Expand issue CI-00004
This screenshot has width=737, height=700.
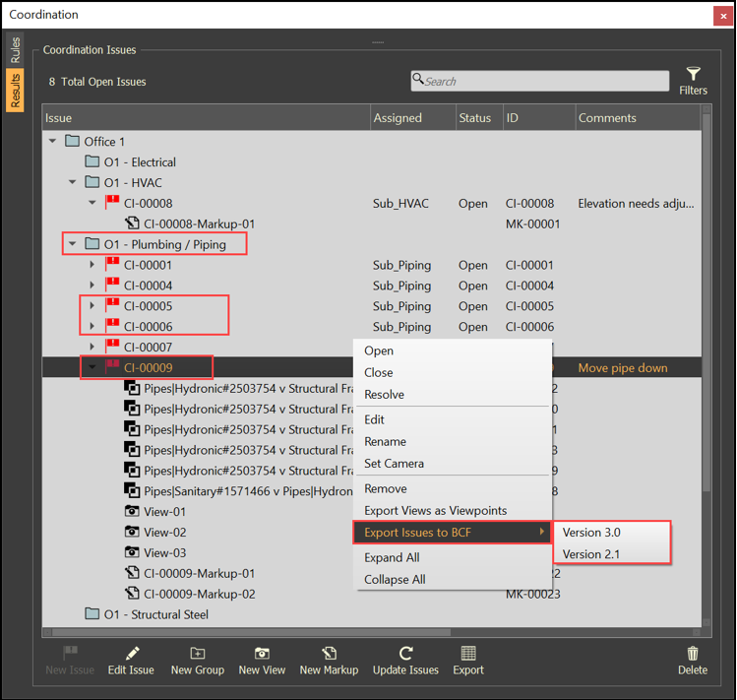point(92,286)
